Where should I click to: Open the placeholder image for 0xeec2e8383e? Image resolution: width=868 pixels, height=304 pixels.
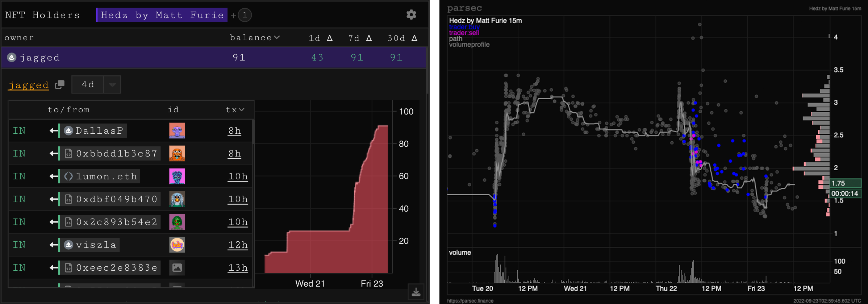coord(177,268)
